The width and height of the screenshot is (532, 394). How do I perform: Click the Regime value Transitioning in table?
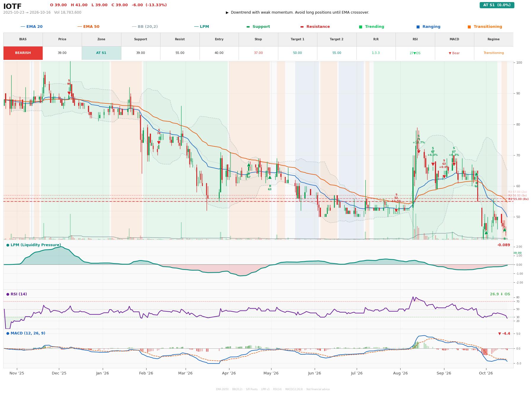(494, 53)
